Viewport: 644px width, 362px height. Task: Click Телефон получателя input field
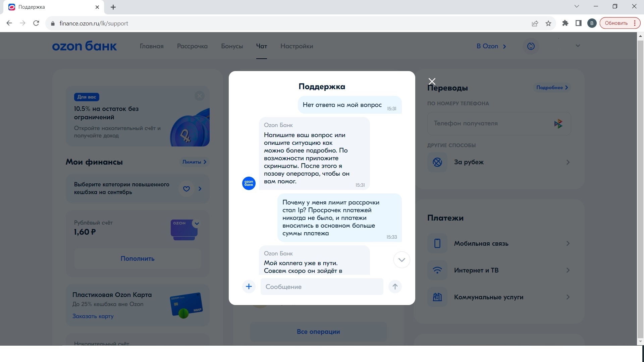499,124
